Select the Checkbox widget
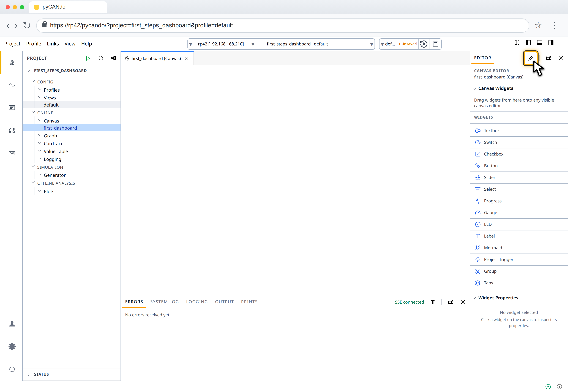 [519, 154]
